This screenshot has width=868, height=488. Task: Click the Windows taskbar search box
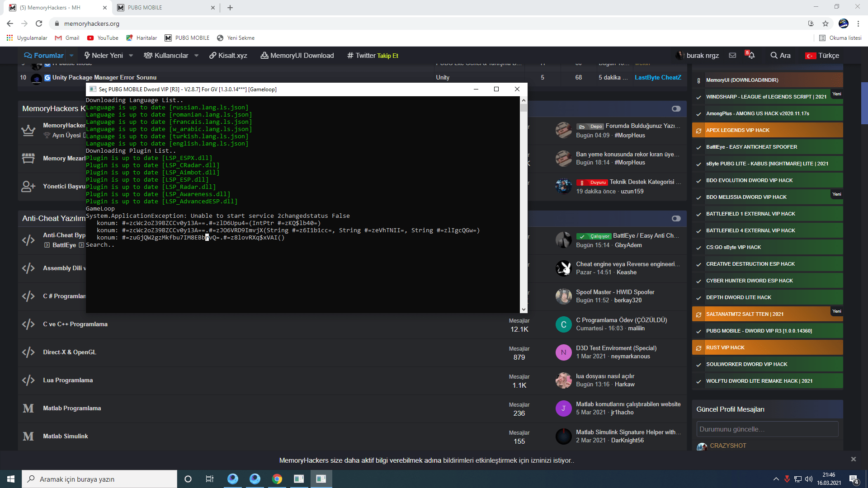pyautogui.click(x=99, y=479)
